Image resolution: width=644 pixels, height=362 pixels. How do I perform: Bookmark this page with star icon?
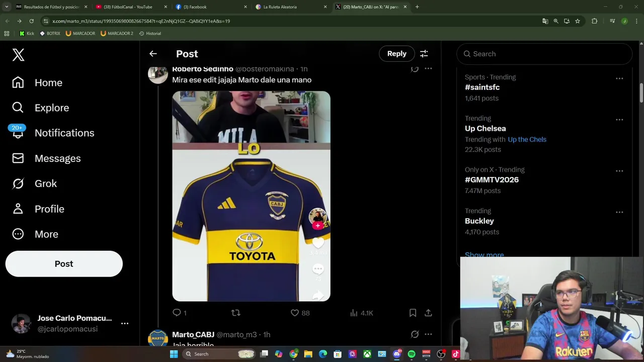point(578,21)
